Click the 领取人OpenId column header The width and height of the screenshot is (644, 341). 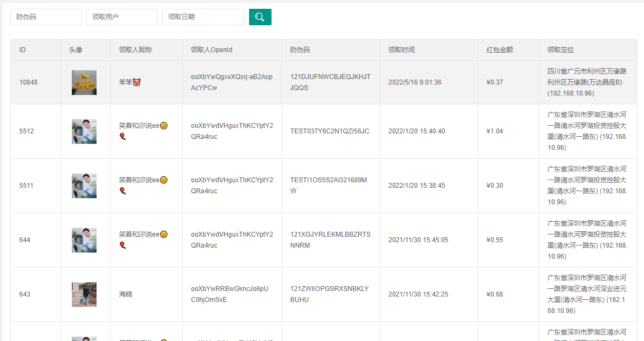(x=212, y=50)
